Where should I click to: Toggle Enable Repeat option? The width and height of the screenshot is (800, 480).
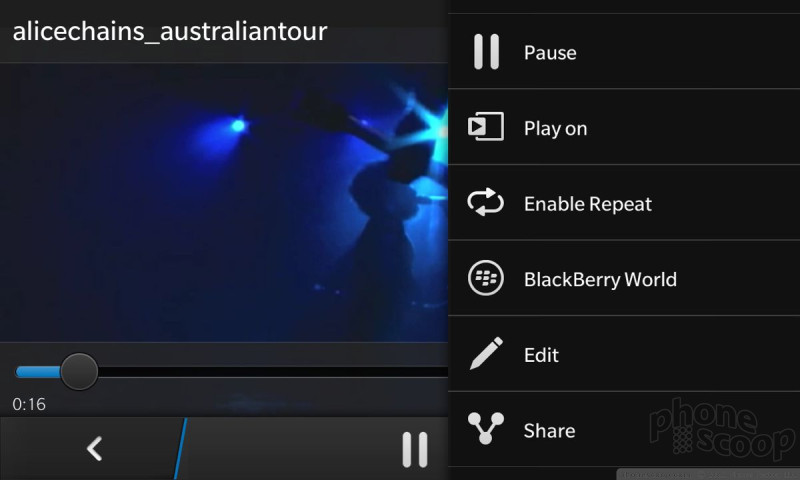(x=624, y=203)
